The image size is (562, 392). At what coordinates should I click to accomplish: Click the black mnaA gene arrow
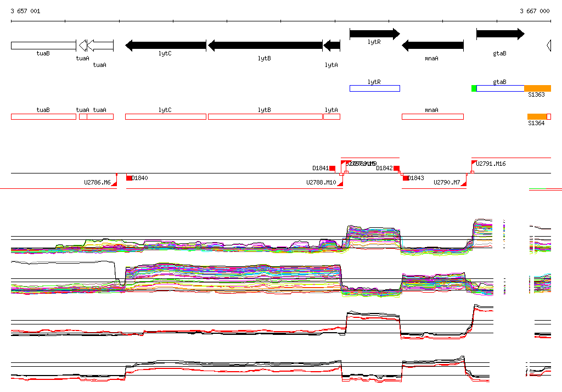pyautogui.click(x=432, y=45)
